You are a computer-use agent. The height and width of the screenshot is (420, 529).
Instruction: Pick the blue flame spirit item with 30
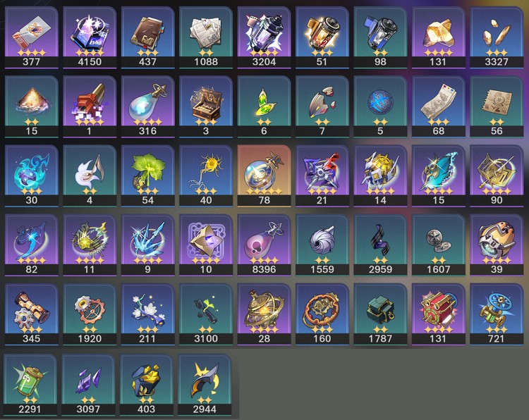(x=31, y=175)
